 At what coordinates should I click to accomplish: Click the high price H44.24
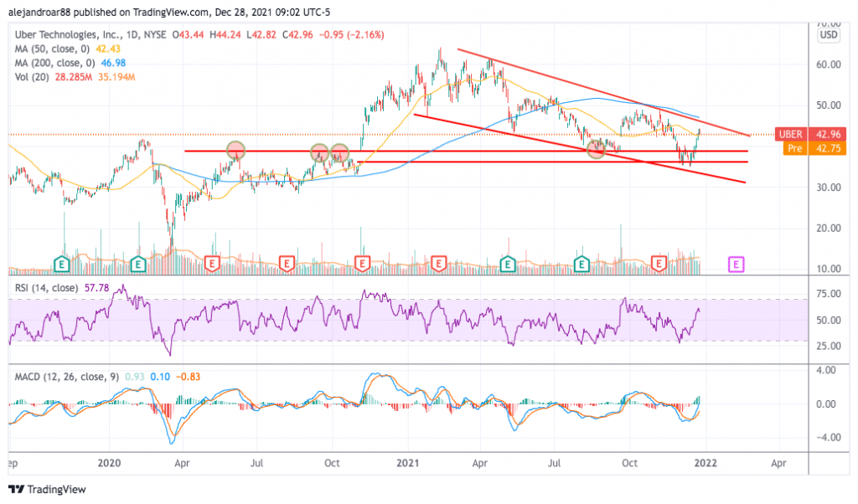[x=225, y=34]
